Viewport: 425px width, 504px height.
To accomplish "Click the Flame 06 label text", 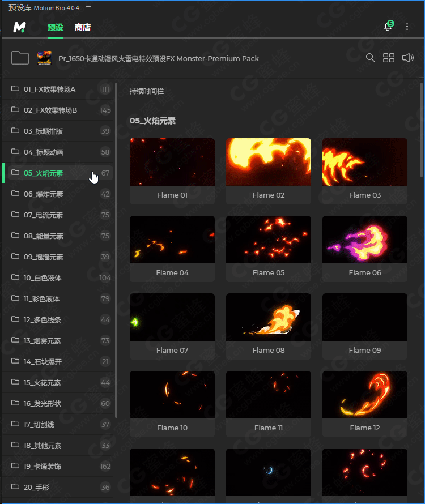I will pyautogui.click(x=365, y=272).
